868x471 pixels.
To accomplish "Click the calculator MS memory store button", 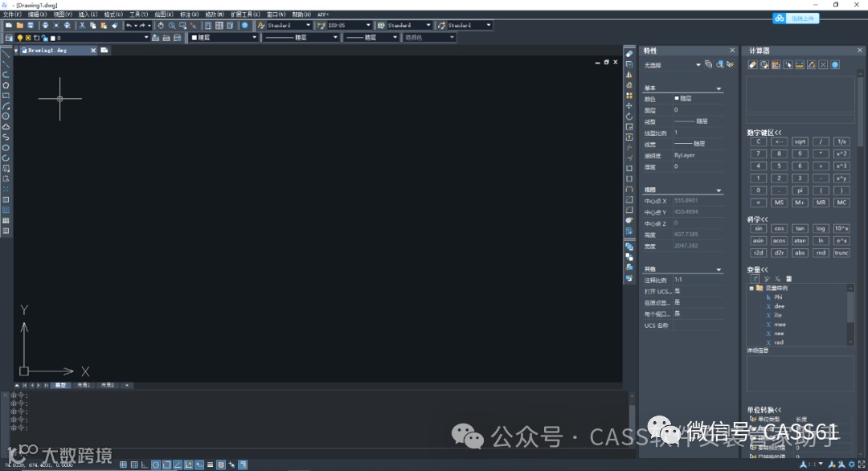I will click(x=779, y=203).
